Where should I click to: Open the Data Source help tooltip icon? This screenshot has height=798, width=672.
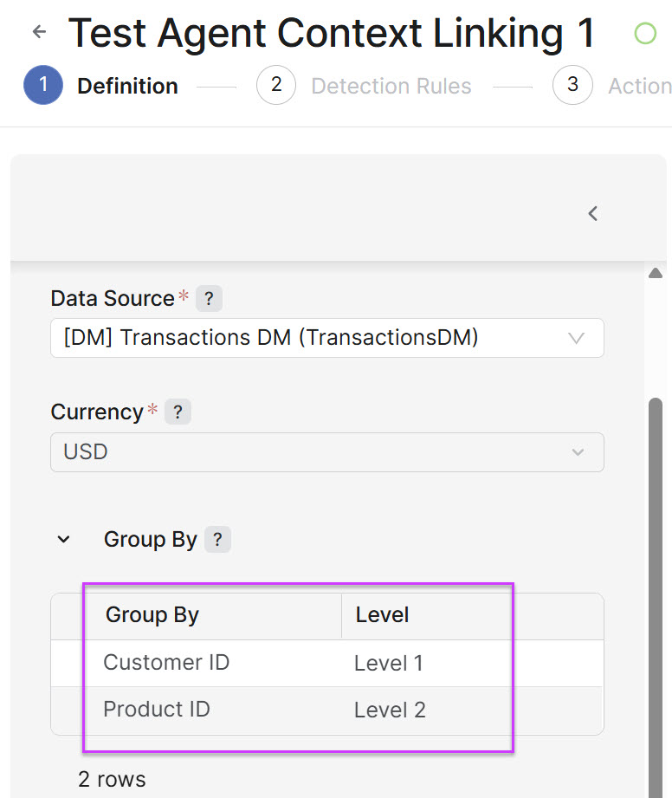point(209,299)
